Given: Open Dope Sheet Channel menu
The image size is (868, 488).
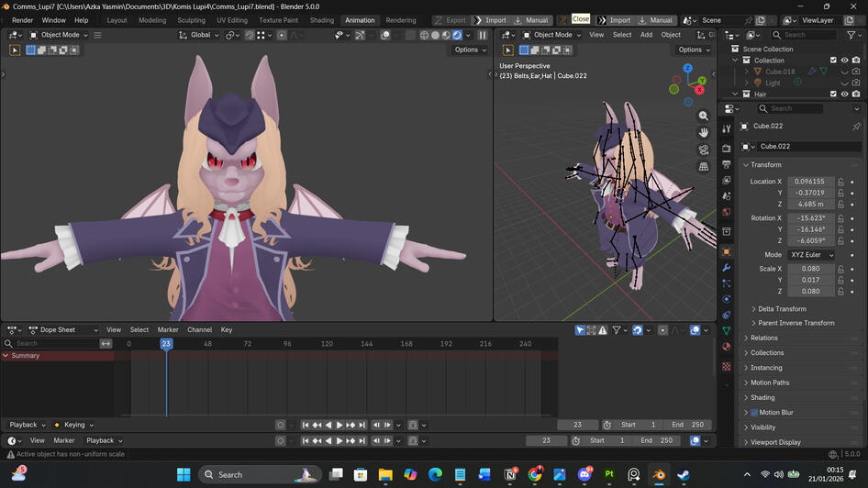Looking at the screenshot, I should coord(199,329).
